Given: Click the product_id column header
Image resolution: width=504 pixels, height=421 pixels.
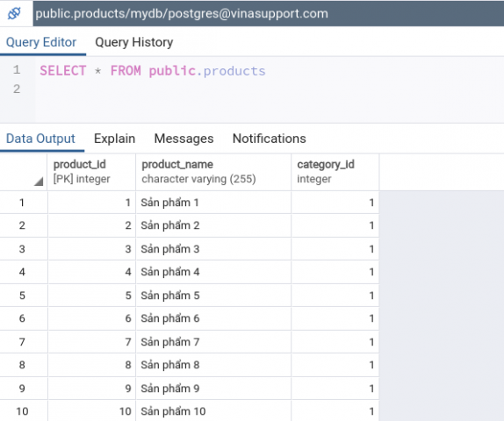Looking at the screenshot, I should pos(91,172).
